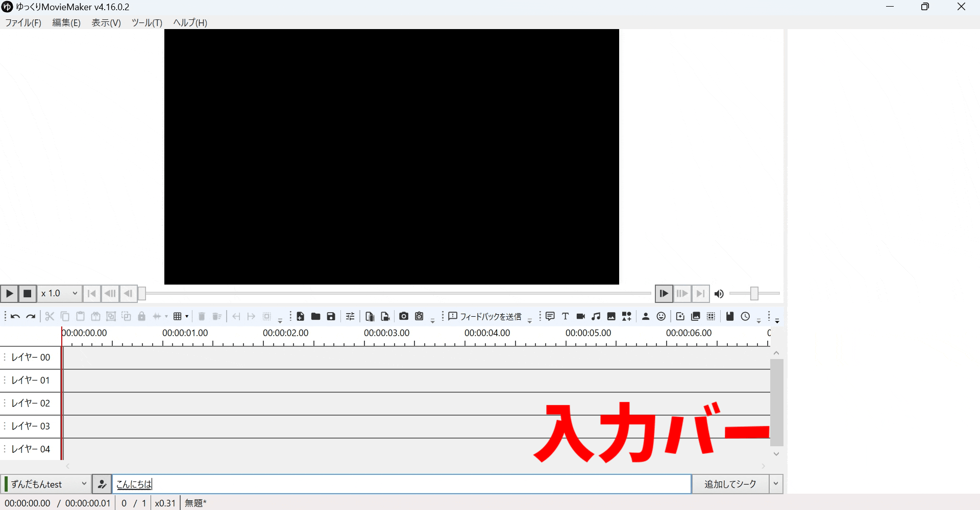Screen dimensions: 980x510
Task: Click the 追加してシーク button
Action: click(x=730, y=484)
